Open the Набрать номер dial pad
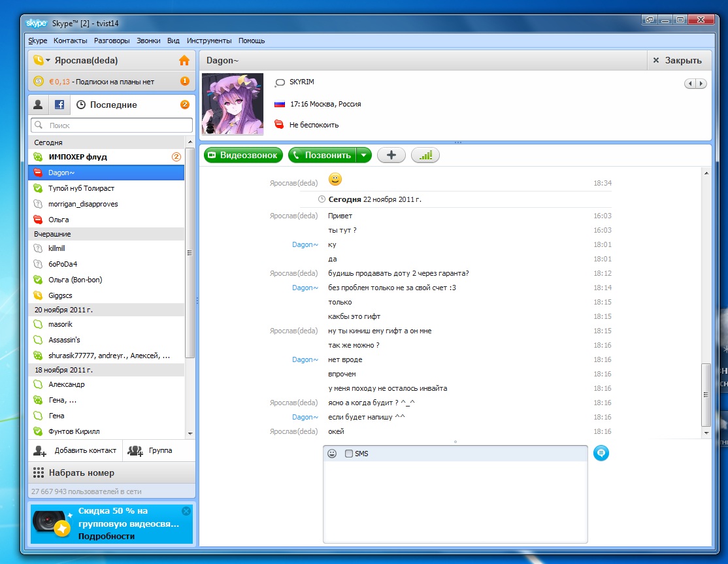Image resolution: width=728 pixels, height=564 pixels. click(x=112, y=473)
